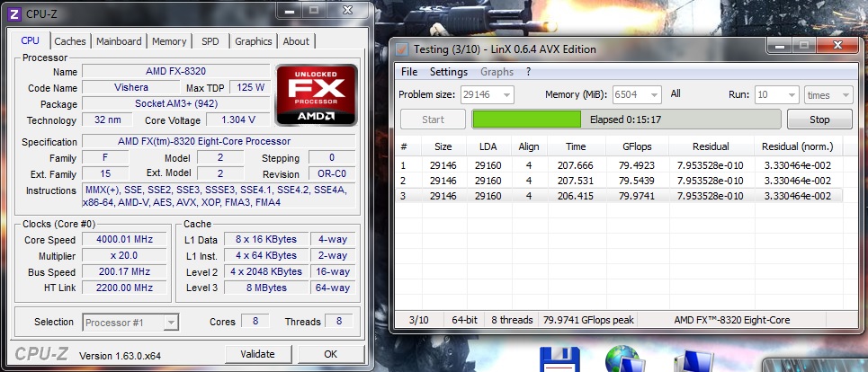Switch to the Caches tab in CPU-Z

pos(70,41)
